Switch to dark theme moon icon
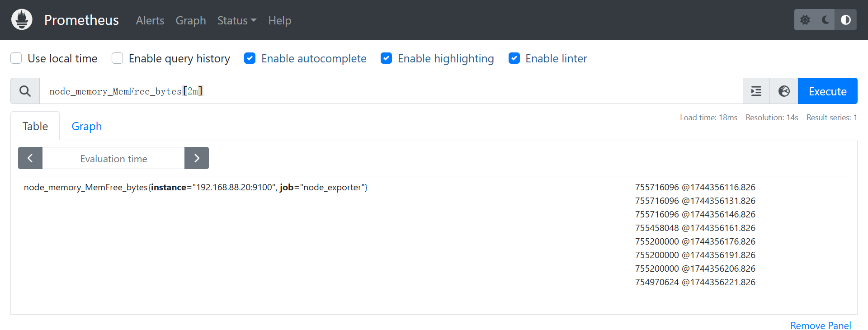Viewport: 868px width, 330px height. (x=826, y=20)
